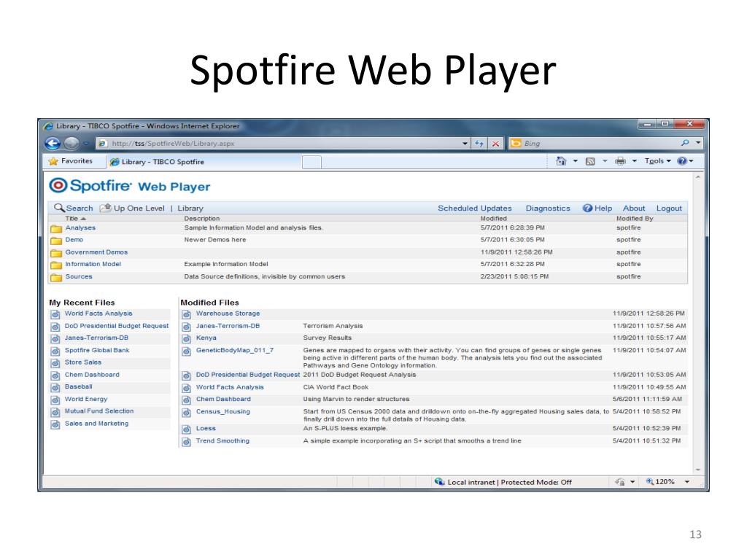747x560 pixels.
Task: Click the file icon beside Warehouse Storage
Action: (x=186, y=314)
